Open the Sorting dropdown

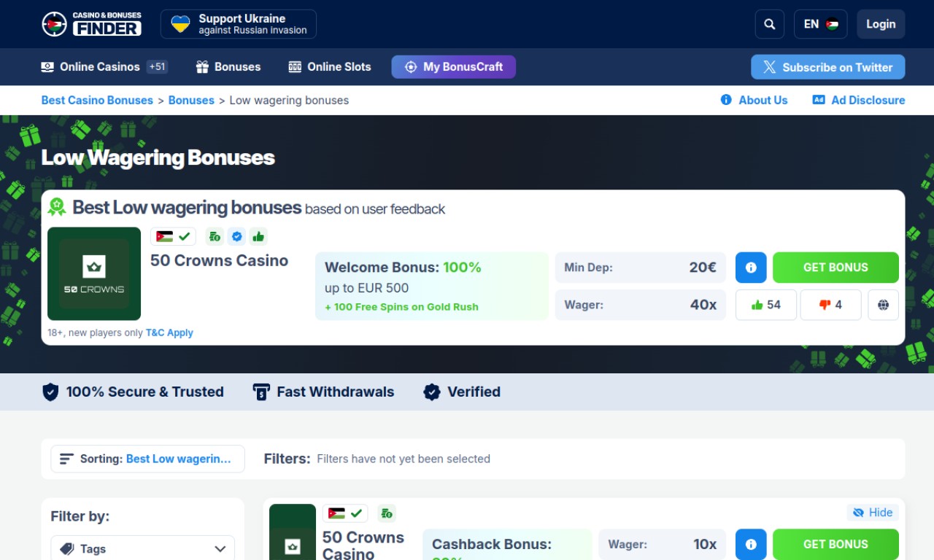147,459
